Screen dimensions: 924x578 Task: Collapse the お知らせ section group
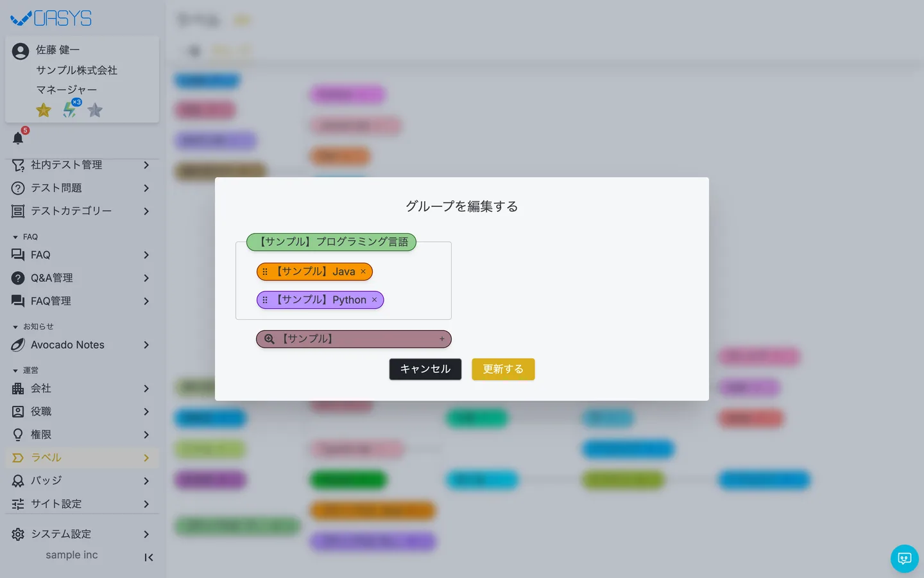coord(15,327)
